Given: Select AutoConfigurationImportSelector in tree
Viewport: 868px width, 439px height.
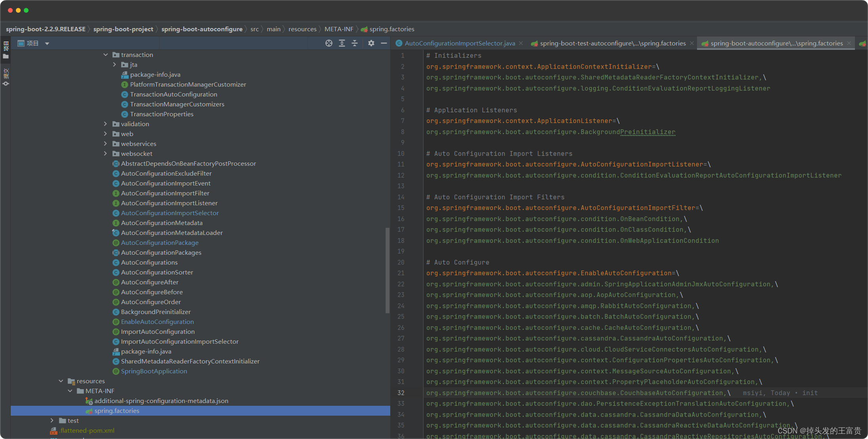Looking at the screenshot, I should (170, 213).
